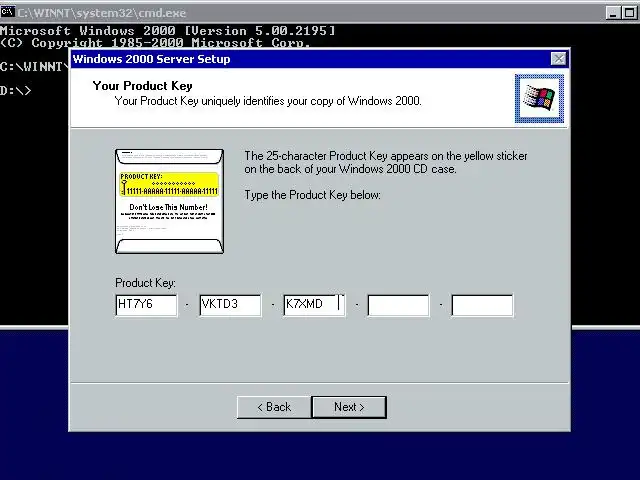Close the Windows 2000 Server Setup dialog
This screenshot has height=480, width=640.
pos(558,59)
